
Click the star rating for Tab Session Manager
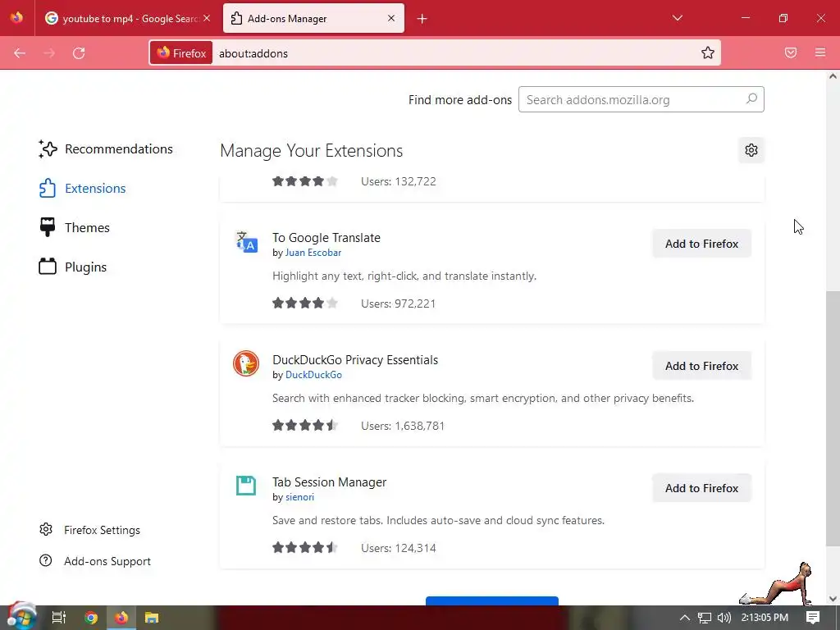[305, 547]
